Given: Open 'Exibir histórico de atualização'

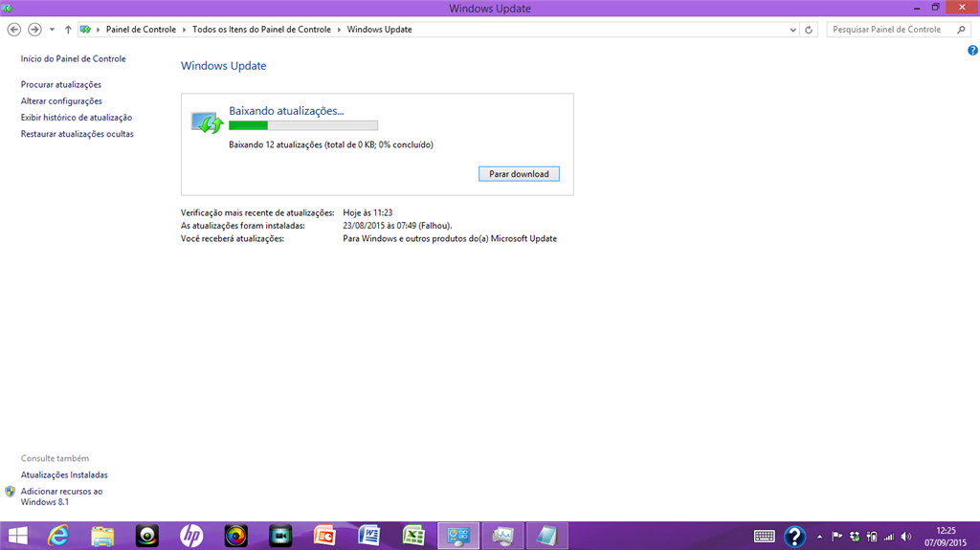Looking at the screenshot, I should [77, 118].
